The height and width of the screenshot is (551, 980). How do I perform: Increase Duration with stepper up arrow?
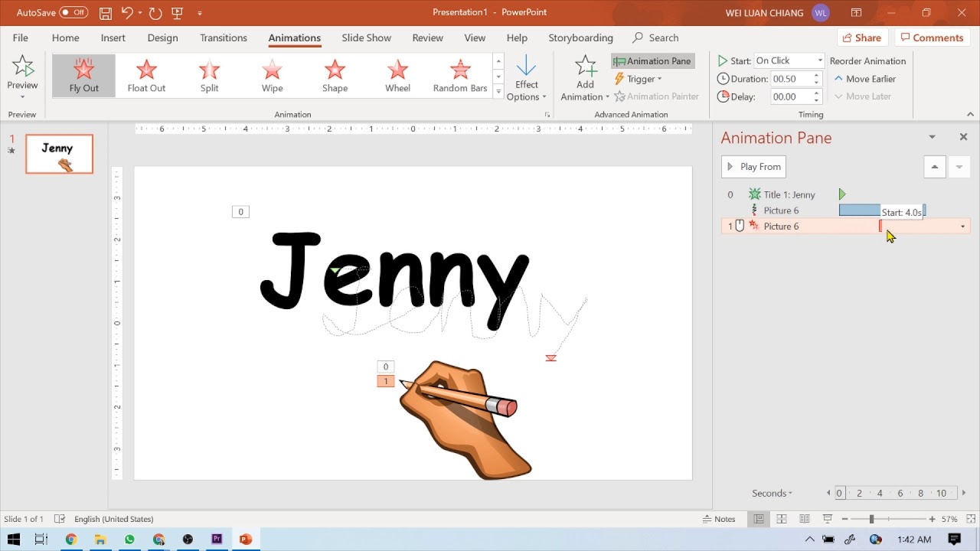817,75
